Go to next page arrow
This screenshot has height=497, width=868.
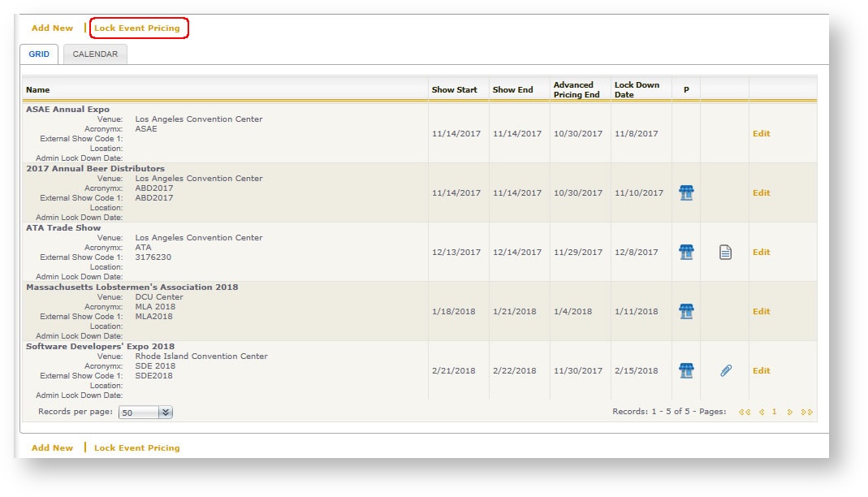pyautogui.click(x=789, y=413)
